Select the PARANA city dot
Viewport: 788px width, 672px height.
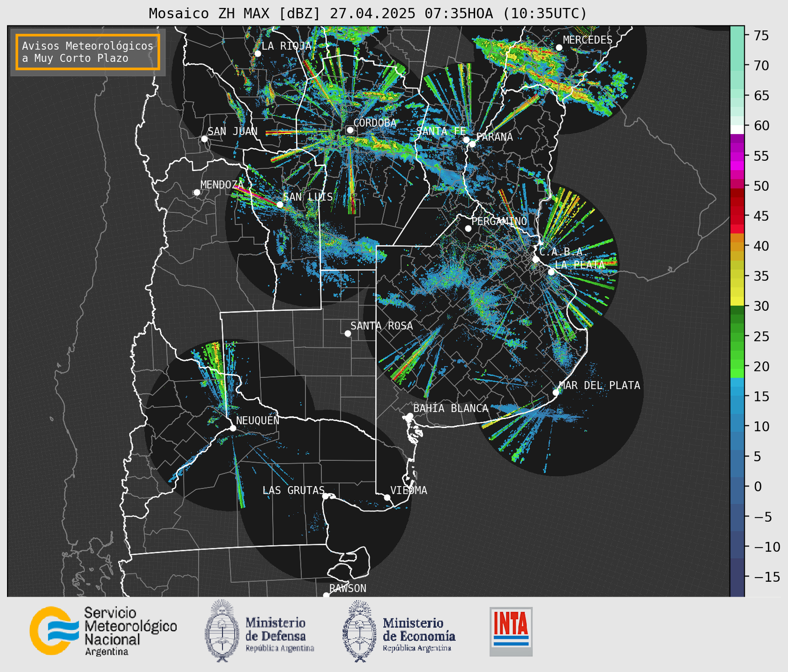472,144
